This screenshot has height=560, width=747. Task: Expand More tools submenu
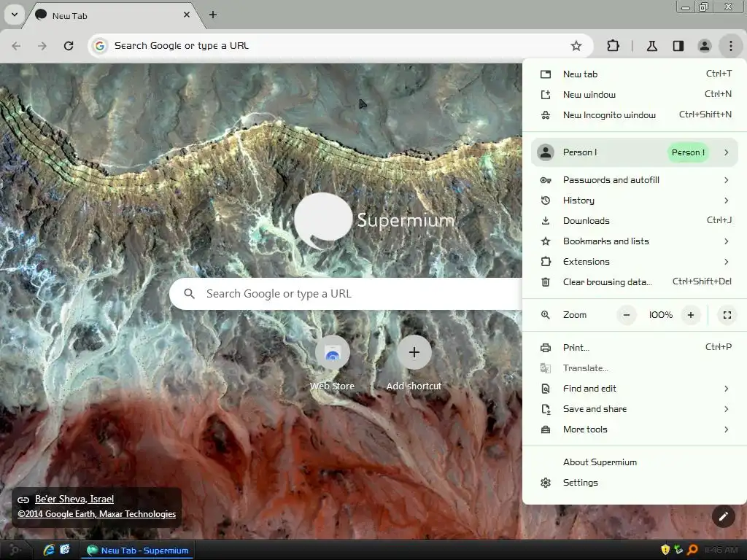point(634,429)
